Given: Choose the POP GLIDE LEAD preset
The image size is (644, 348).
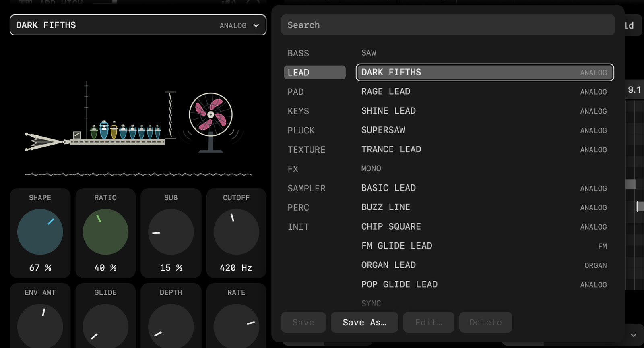Looking at the screenshot, I should pyautogui.click(x=485, y=285).
